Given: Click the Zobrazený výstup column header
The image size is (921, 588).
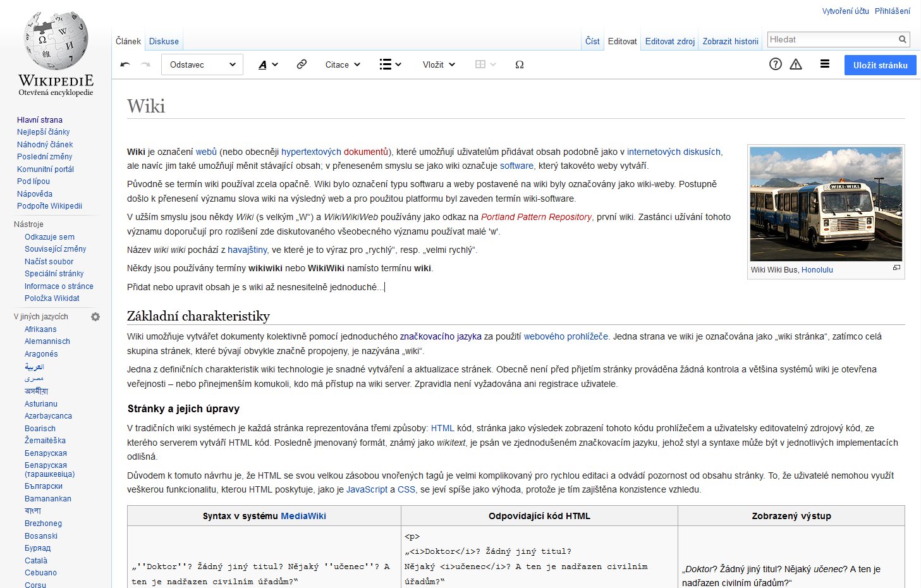Looking at the screenshot, I should (791, 516).
